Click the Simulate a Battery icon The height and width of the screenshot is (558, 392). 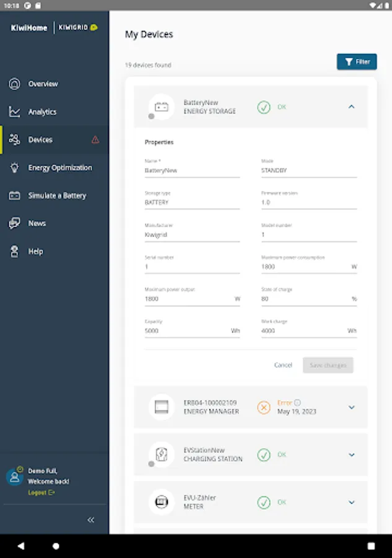coord(14,195)
